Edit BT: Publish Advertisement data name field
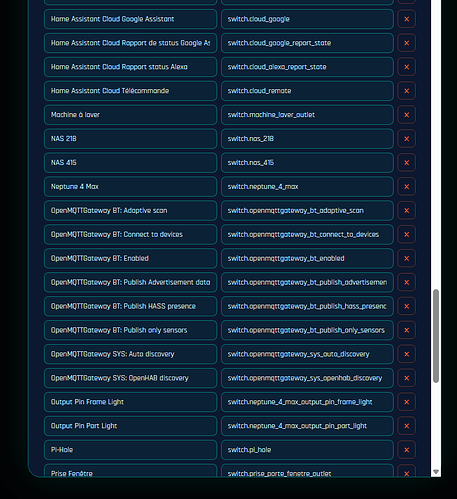457x499 pixels. 130,282
